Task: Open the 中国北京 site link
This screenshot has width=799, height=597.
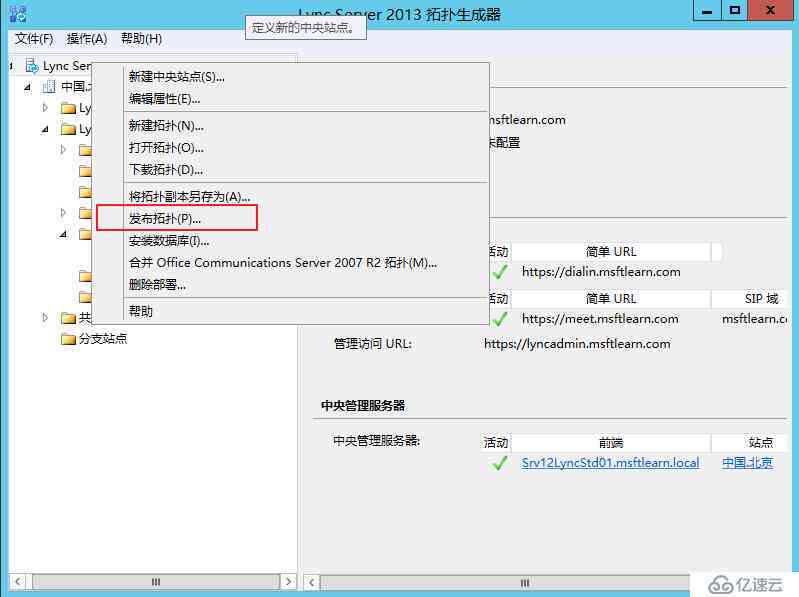Action: tap(747, 463)
